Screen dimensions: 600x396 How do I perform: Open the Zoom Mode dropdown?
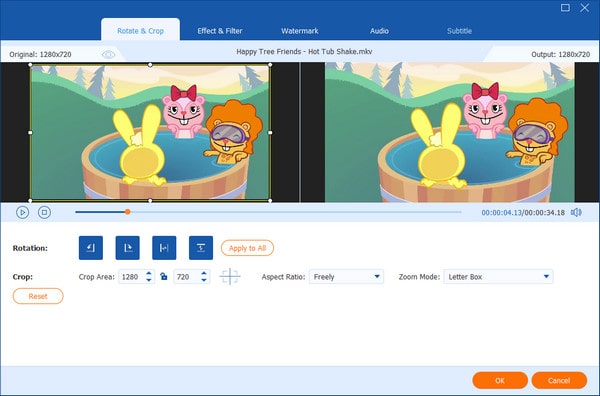(x=498, y=277)
